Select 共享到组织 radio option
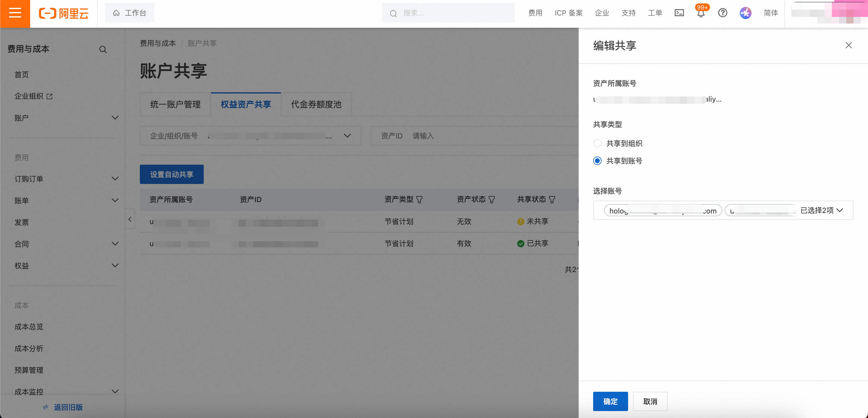This screenshot has height=418, width=868. click(x=597, y=143)
